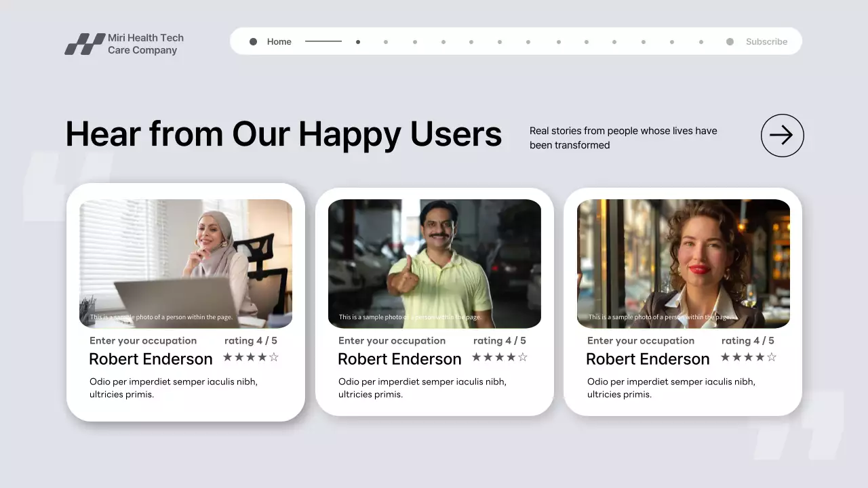Click the Hear from Our Happy Users heading
This screenshot has height=488, width=868.
(283, 134)
